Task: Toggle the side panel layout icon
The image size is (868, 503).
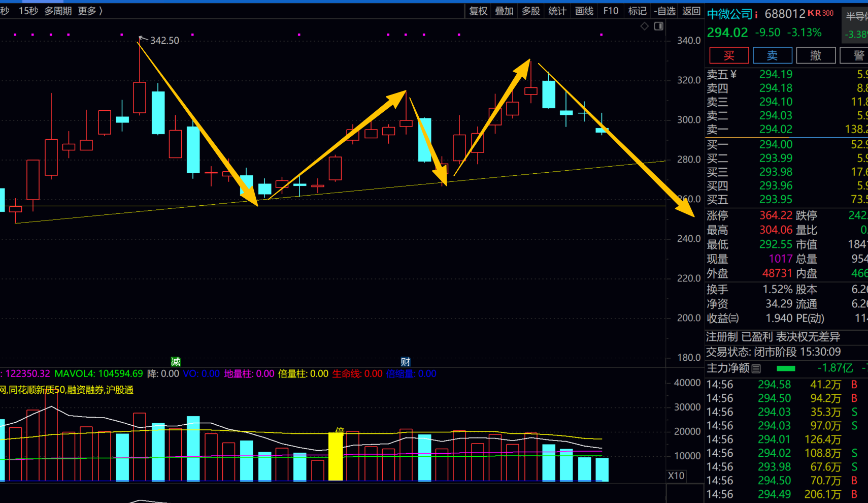Action: click(659, 26)
